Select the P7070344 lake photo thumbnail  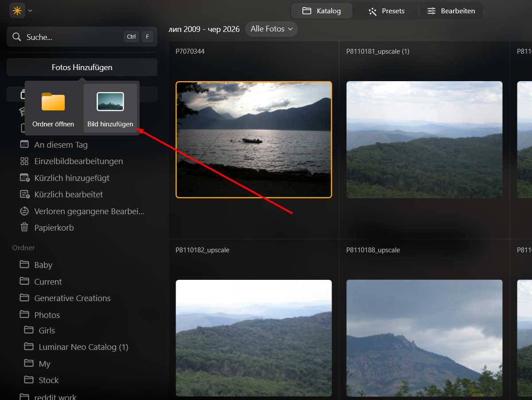click(254, 139)
